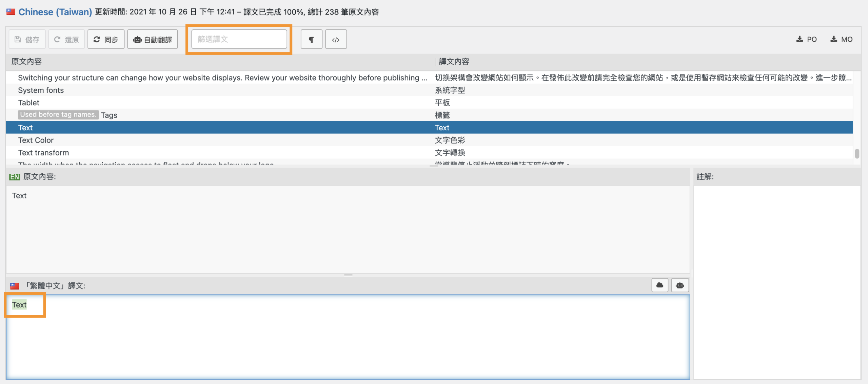Select the 'System fonts' source row

point(41,90)
